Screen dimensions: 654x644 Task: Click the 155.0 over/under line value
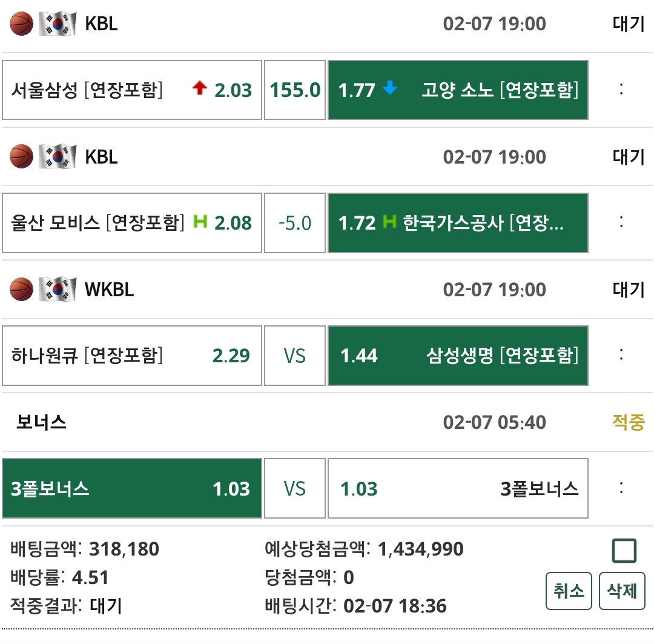click(x=295, y=90)
